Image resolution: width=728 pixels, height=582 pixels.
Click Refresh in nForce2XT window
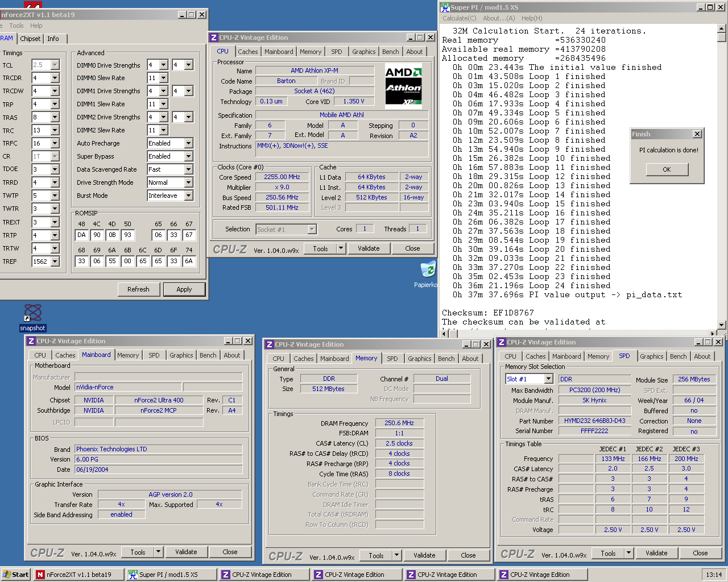(x=138, y=289)
